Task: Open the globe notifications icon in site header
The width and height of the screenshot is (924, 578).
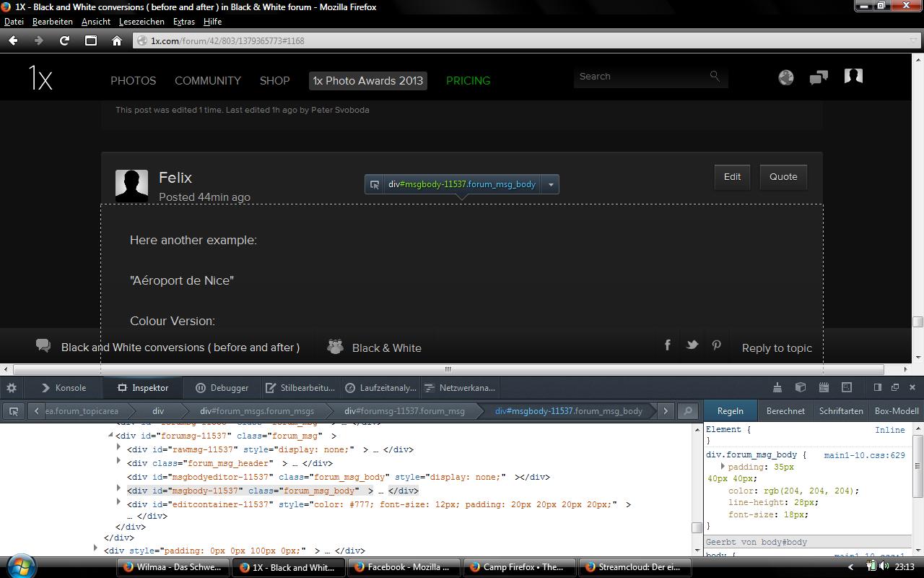Action: (786, 77)
